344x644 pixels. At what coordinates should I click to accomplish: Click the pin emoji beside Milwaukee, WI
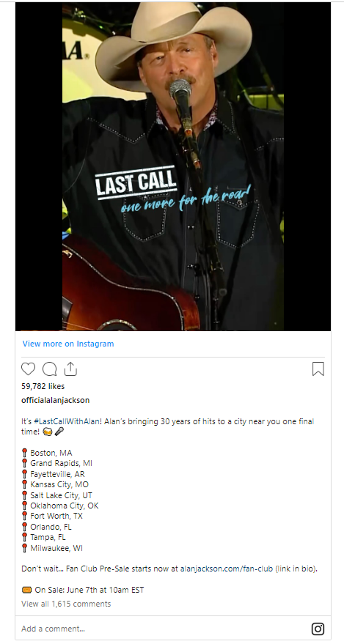coord(24,548)
